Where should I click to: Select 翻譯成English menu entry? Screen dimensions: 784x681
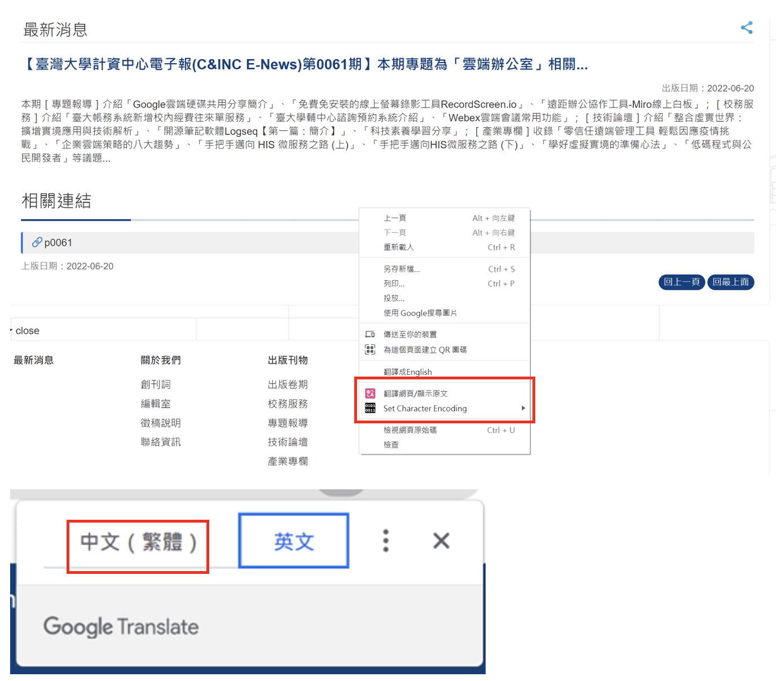[x=444, y=372]
